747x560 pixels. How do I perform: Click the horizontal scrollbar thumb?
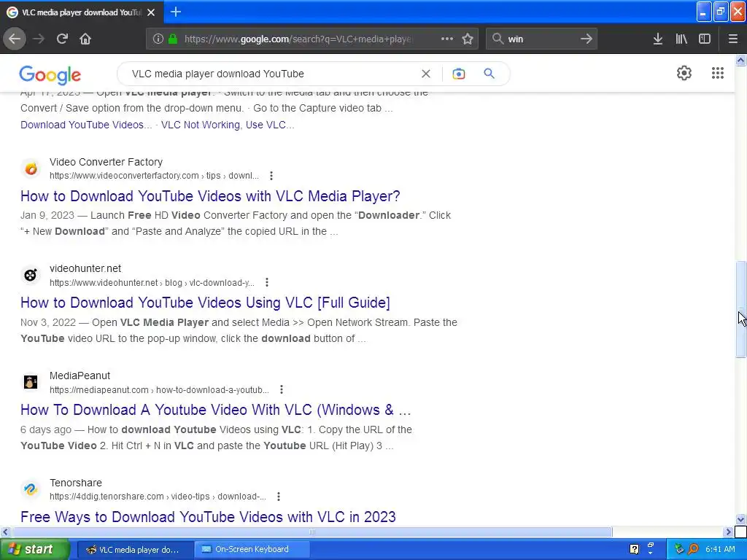point(312,532)
